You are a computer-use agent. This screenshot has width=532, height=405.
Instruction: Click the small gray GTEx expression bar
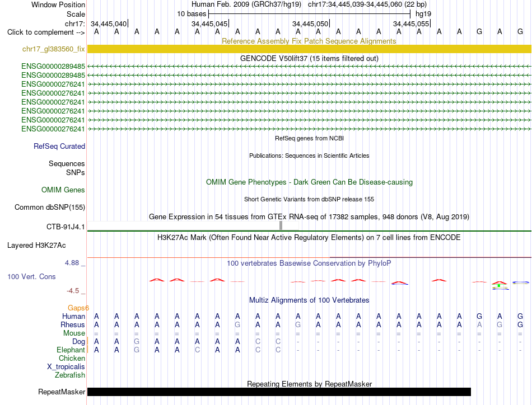281,225
